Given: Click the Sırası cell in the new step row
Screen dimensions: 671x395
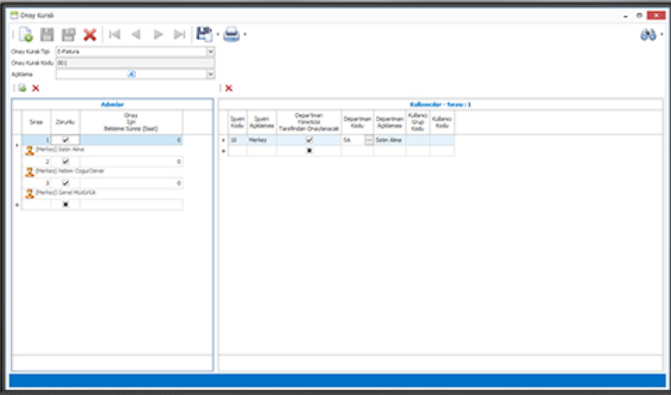Looking at the screenshot, I should 36,205.
